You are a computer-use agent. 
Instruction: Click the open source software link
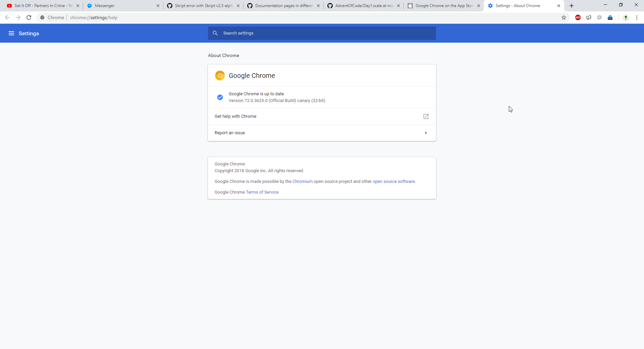[394, 181]
